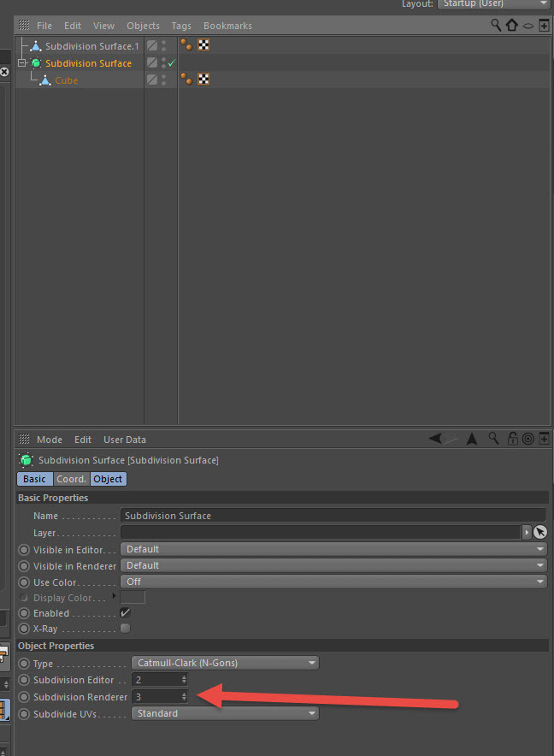Open the File menu in Object Manager
The height and width of the screenshot is (756, 554).
click(44, 26)
